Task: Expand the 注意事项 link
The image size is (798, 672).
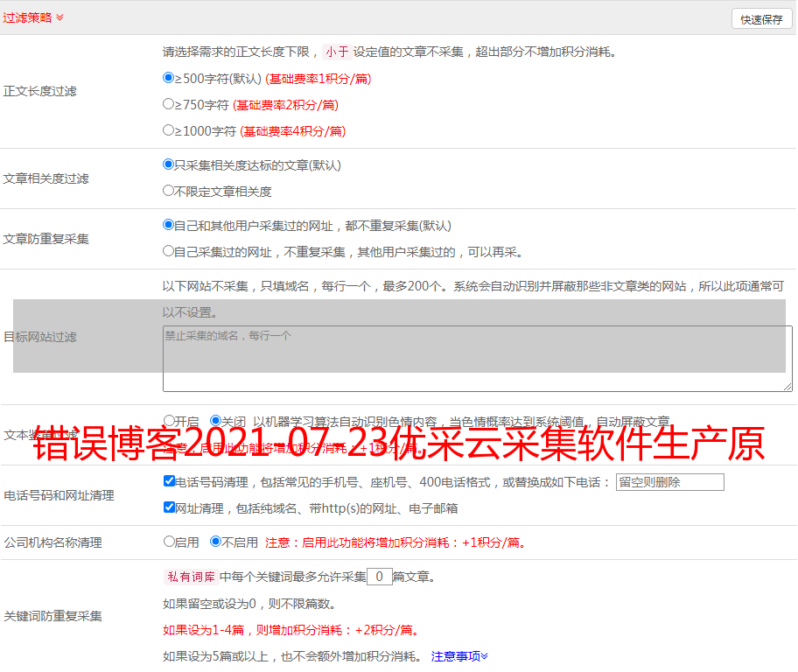Action: tap(459, 656)
